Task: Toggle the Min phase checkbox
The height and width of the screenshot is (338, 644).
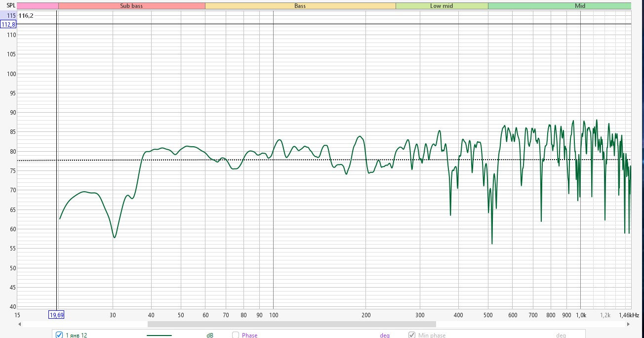Action: click(x=412, y=335)
